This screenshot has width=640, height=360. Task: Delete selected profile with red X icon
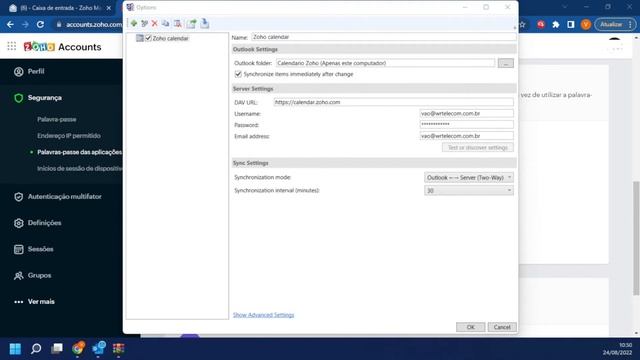coord(155,24)
